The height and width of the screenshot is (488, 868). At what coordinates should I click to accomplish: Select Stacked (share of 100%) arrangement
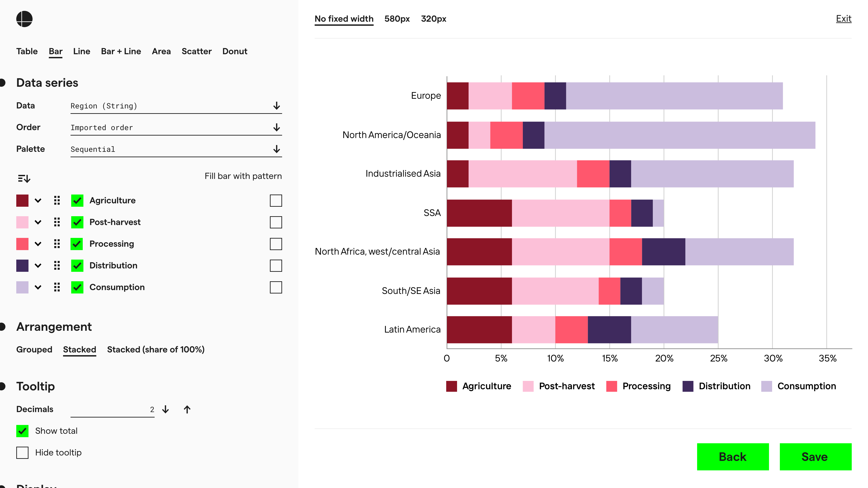(156, 350)
